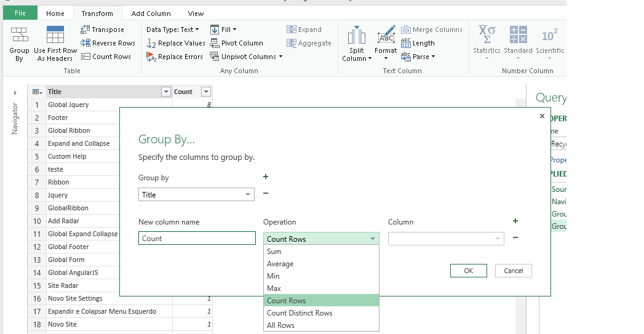The height and width of the screenshot is (334, 644).
Task: Switch to the Add Column tab
Action: pyautogui.click(x=151, y=13)
